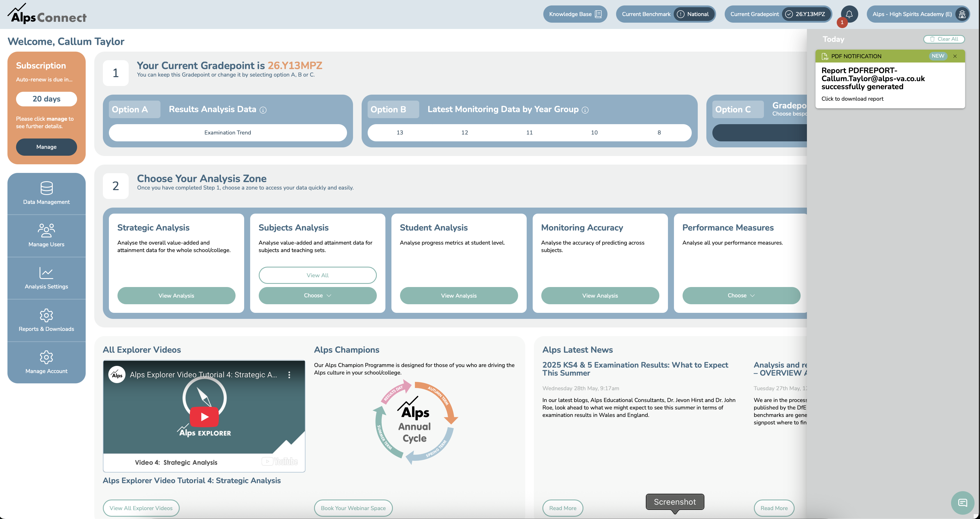
Task: Click the Option C label
Action: (x=738, y=109)
